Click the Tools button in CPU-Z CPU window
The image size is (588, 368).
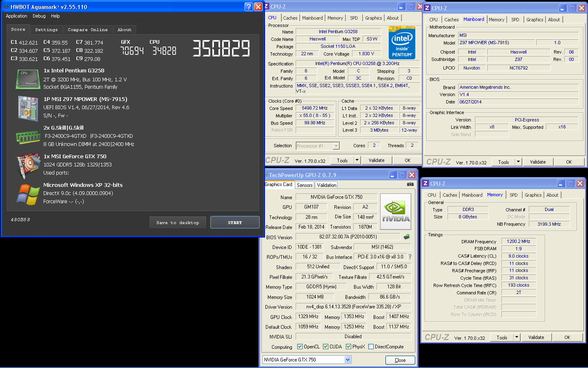pos(342,160)
